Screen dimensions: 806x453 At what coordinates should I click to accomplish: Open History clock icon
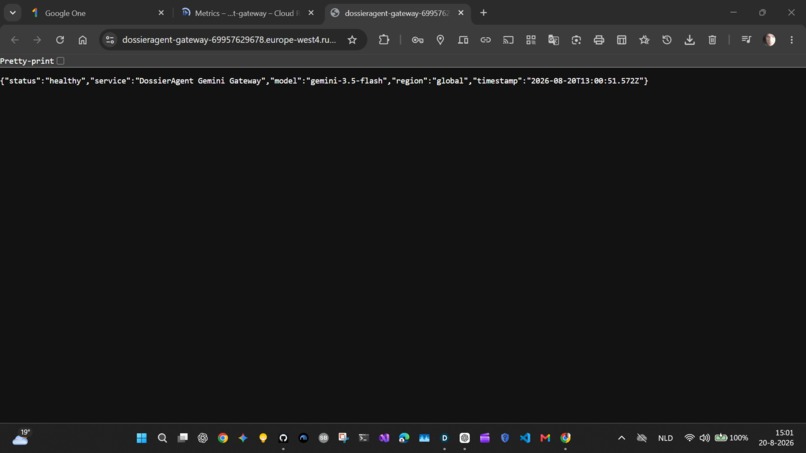point(667,40)
